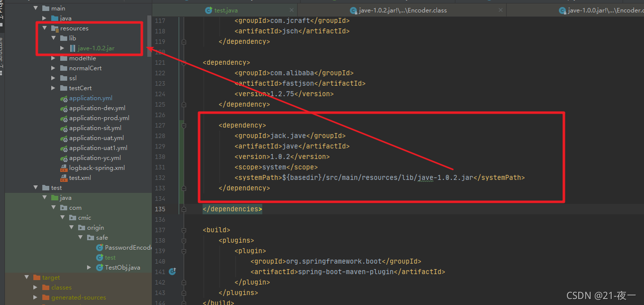The height and width of the screenshot is (305, 644).
Task: Expand the testCert folder arrow
Action: click(53, 88)
